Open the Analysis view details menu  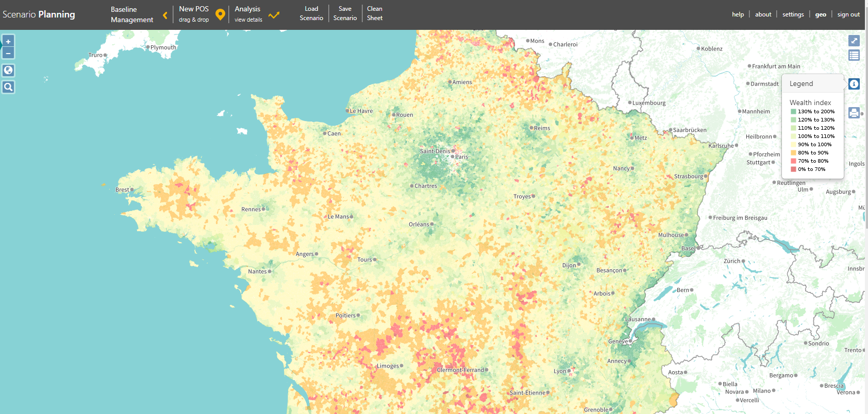[x=248, y=14]
